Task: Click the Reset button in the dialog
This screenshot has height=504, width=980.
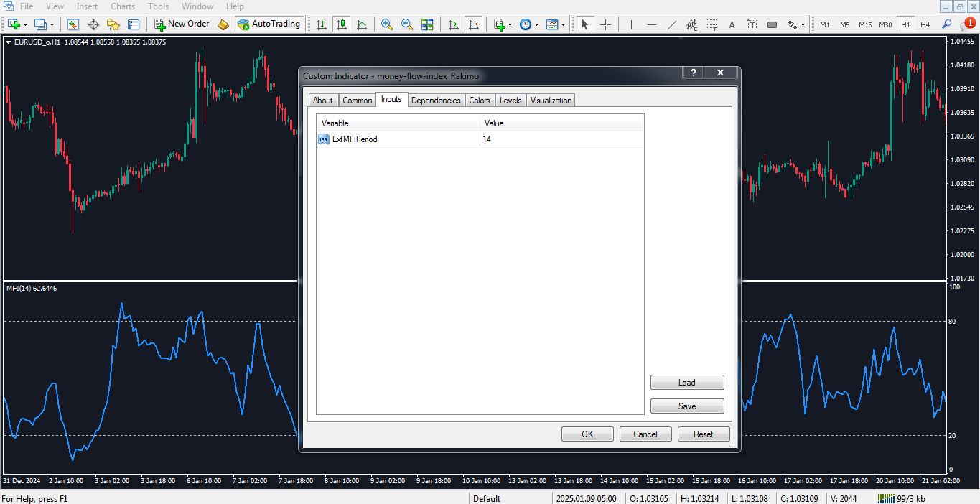Action: (x=703, y=434)
